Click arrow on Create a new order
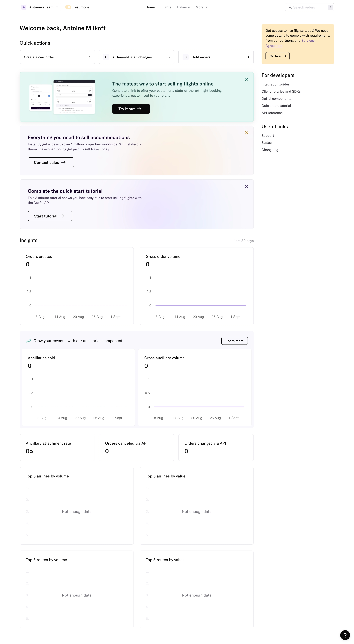The height and width of the screenshot is (644, 354). pyautogui.click(x=89, y=57)
